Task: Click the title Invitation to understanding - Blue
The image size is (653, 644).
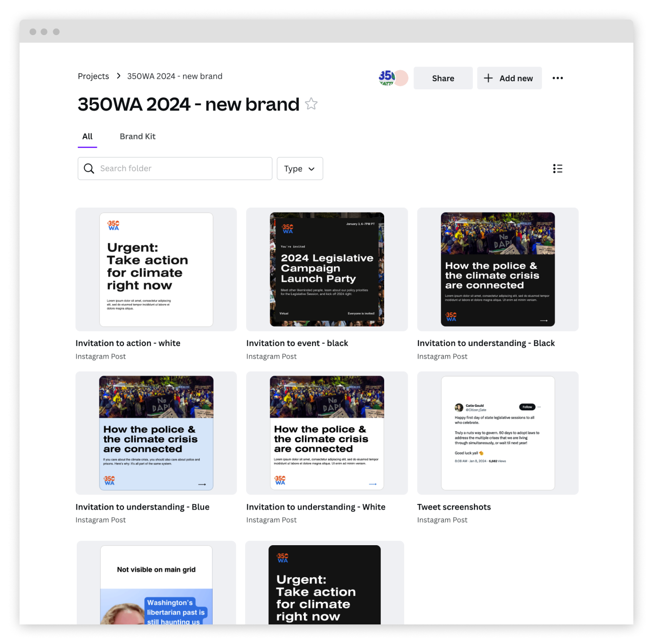Action: click(x=142, y=507)
